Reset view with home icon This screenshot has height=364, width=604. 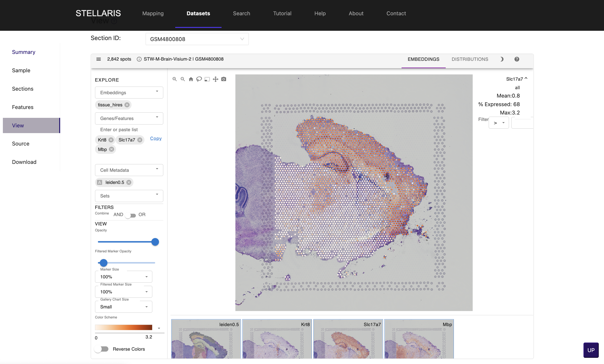point(191,79)
